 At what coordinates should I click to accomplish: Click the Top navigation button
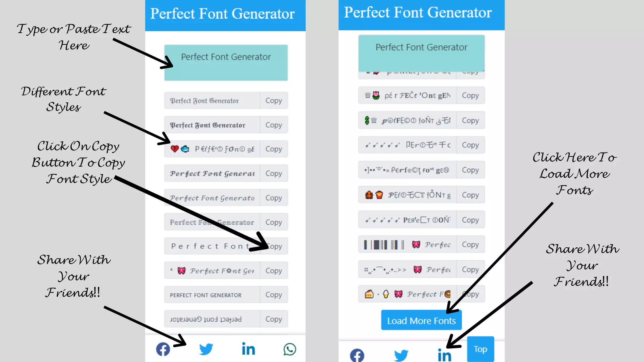(x=480, y=349)
